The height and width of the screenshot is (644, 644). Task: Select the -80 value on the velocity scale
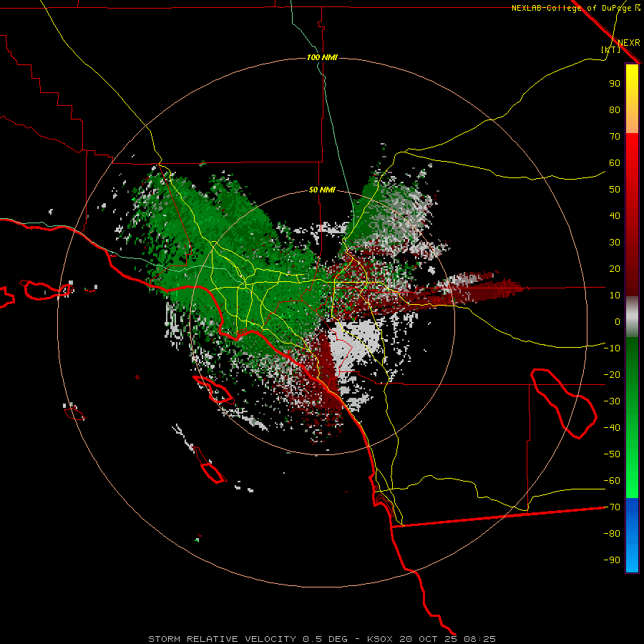(x=612, y=534)
